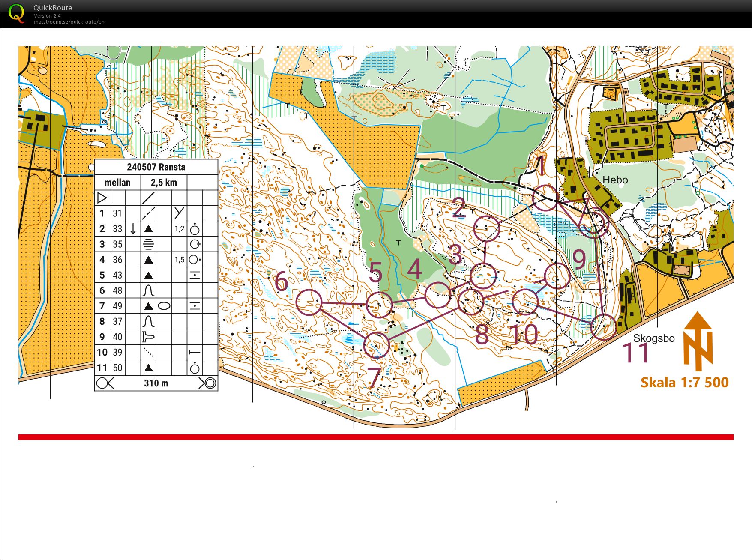This screenshot has width=752, height=560.
Task: Click the down arrow in row 2
Action: 133,228
